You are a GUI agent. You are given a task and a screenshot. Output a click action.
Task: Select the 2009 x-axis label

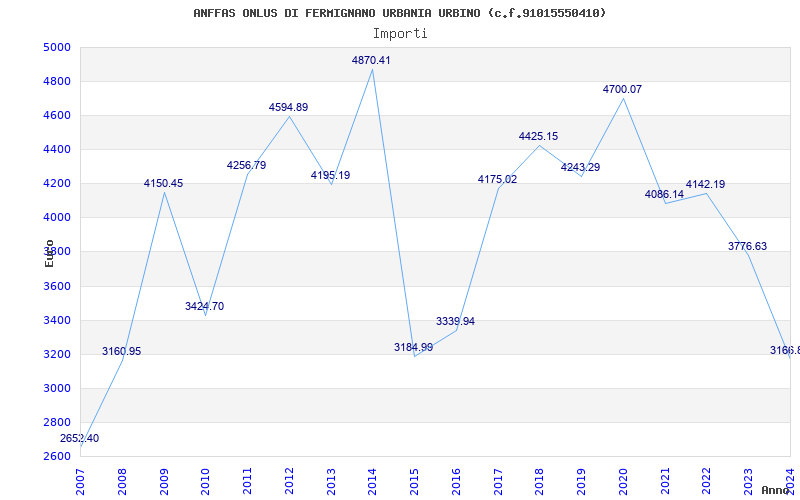[164, 482]
